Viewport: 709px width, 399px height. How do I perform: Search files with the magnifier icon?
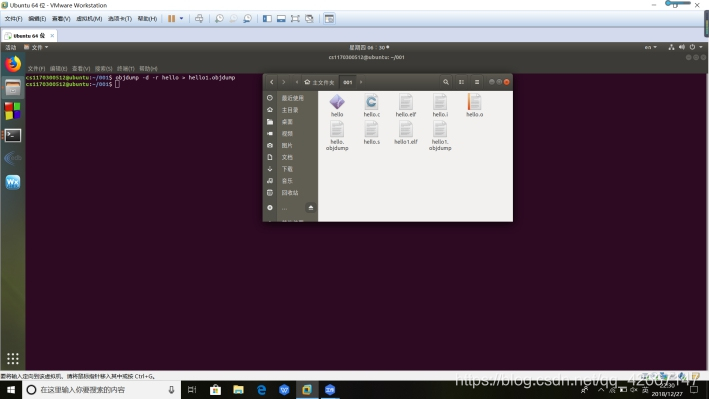click(x=446, y=82)
